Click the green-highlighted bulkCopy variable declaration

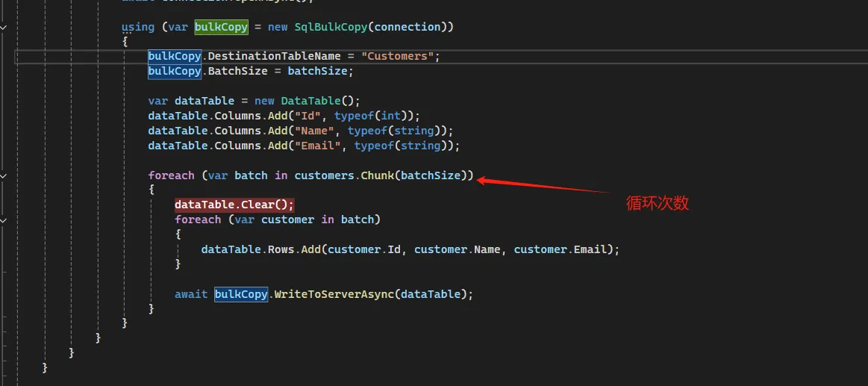(x=221, y=27)
